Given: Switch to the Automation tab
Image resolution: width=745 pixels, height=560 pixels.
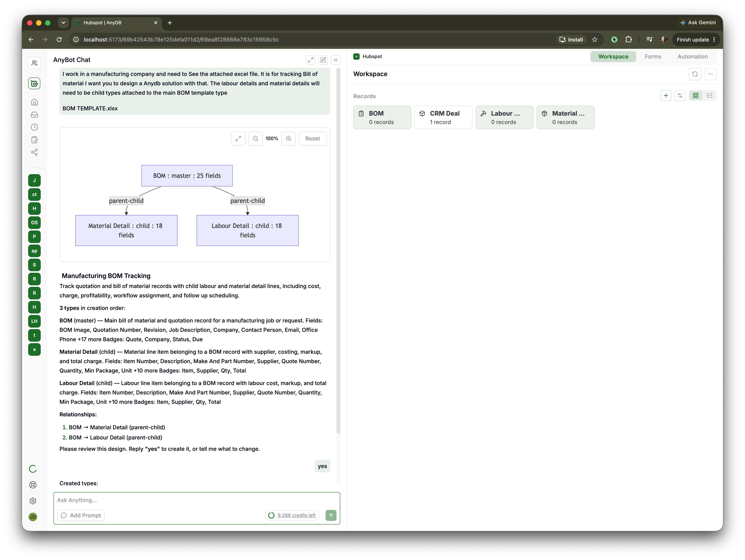Looking at the screenshot, I should 692,57.
